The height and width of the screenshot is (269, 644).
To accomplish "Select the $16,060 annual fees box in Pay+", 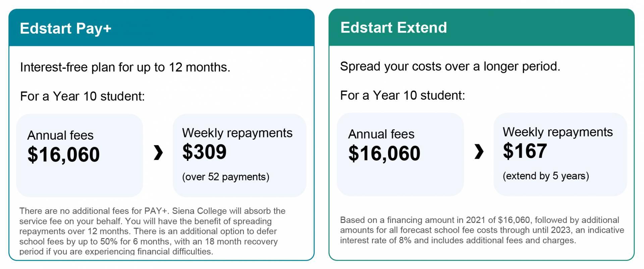I will point(79,155).
